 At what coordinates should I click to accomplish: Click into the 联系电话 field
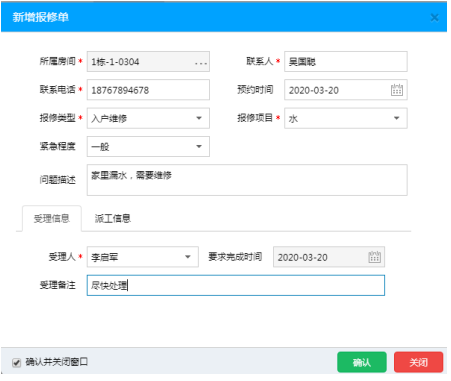148,90
